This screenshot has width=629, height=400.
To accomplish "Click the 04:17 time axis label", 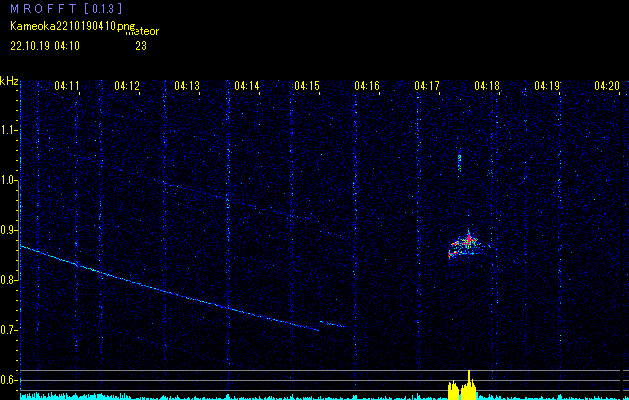I will point(427,86).
